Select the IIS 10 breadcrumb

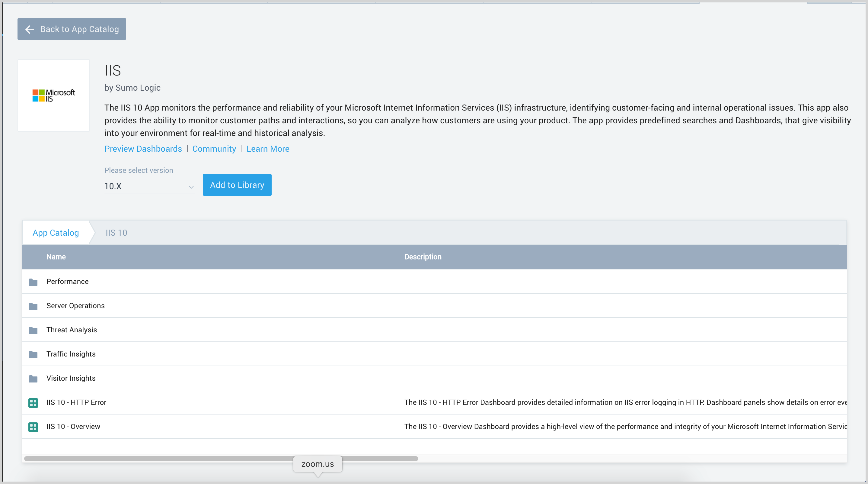click(x=116, y=233)
